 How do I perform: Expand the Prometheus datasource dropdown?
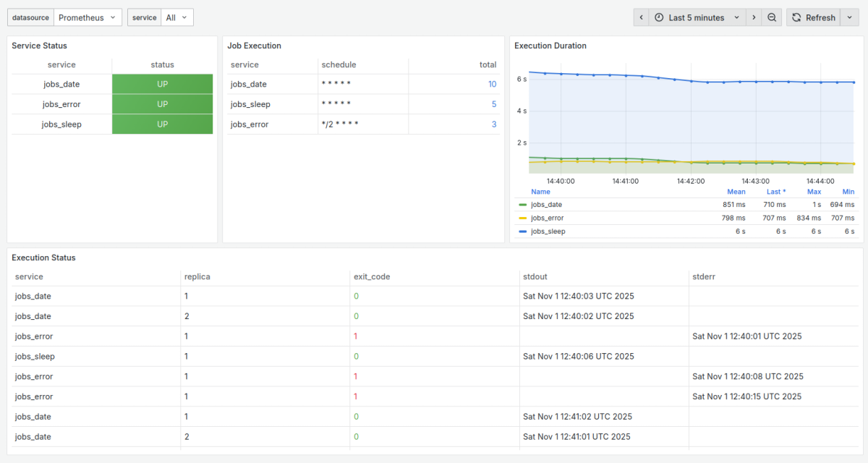88,17
